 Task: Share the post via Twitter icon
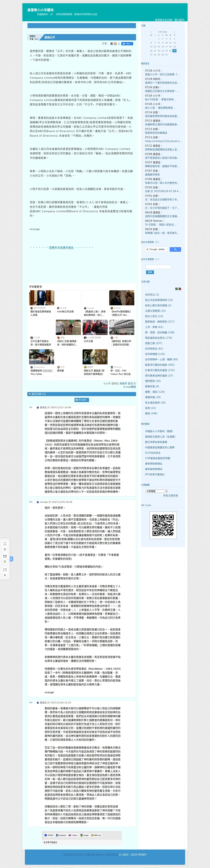pyautogui.click(x=119, y=44)
